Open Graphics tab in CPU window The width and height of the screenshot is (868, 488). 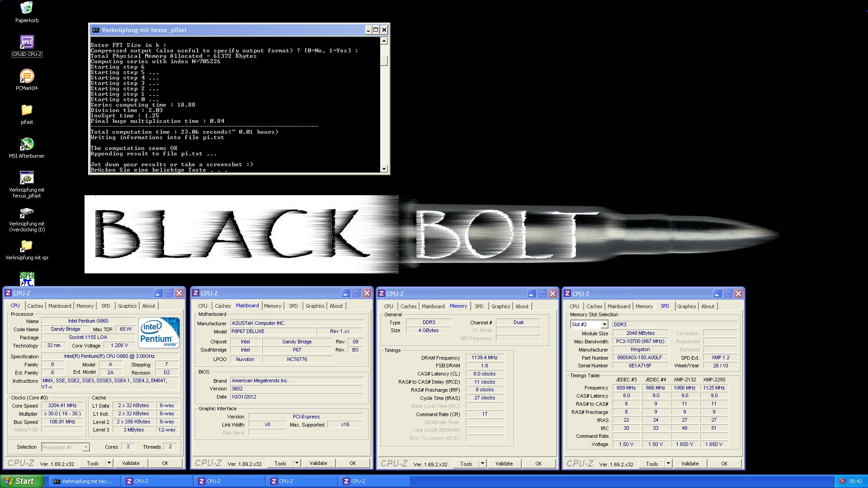(x=127, y=306)
